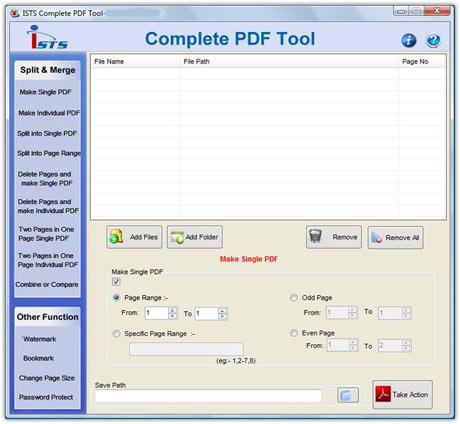The height and width of the screenshot is (424, 460).
Task: Click Odd Page From spinner arrows
Action: [x=353, y=313]
